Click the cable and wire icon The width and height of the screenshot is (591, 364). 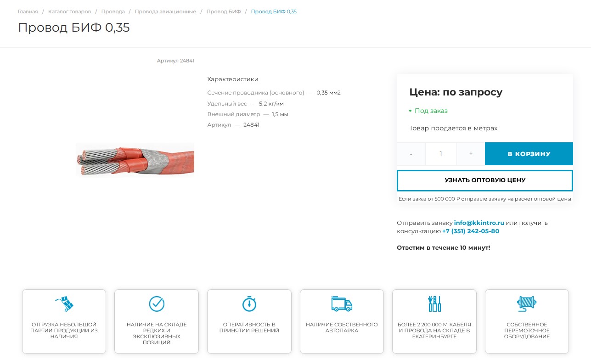tap(434, 304)
